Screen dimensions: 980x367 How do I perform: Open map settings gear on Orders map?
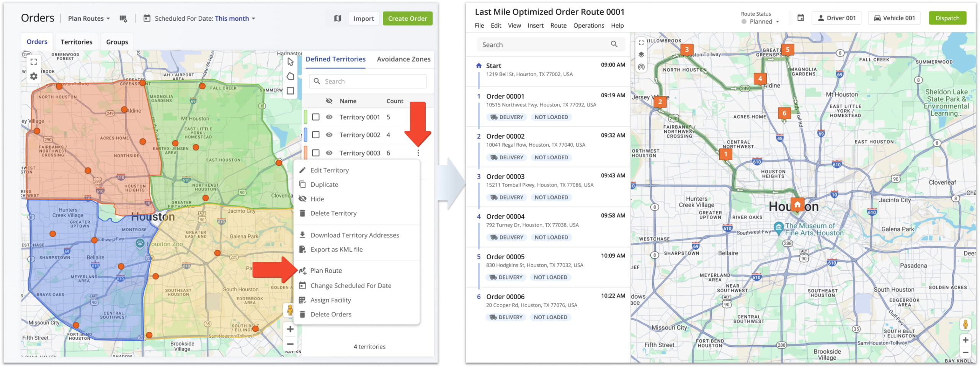point(34,76)
